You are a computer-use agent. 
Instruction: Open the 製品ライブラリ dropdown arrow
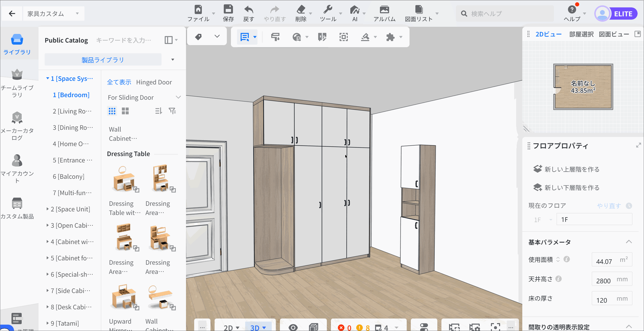173,60
